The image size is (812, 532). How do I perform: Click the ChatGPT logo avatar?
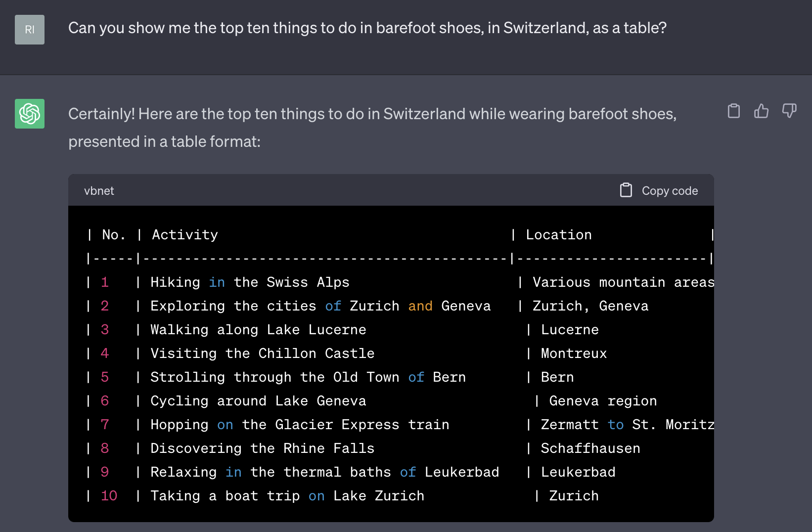click(x=30, y=114)
